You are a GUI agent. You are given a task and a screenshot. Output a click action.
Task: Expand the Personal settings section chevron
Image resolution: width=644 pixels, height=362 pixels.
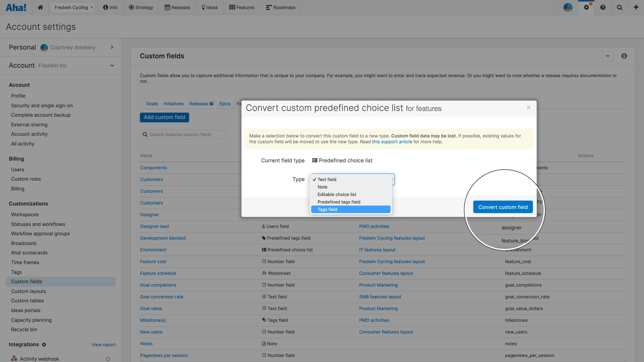coord(112,47)
